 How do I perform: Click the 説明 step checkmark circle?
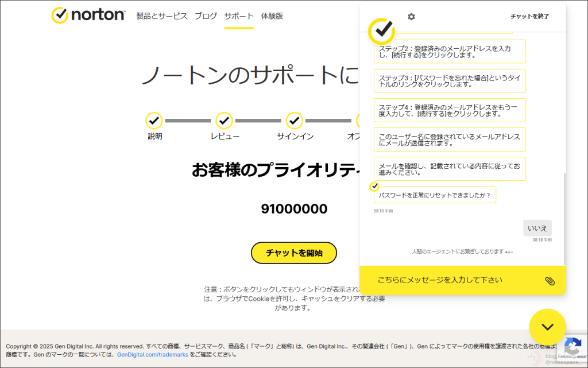pos(154,121)
